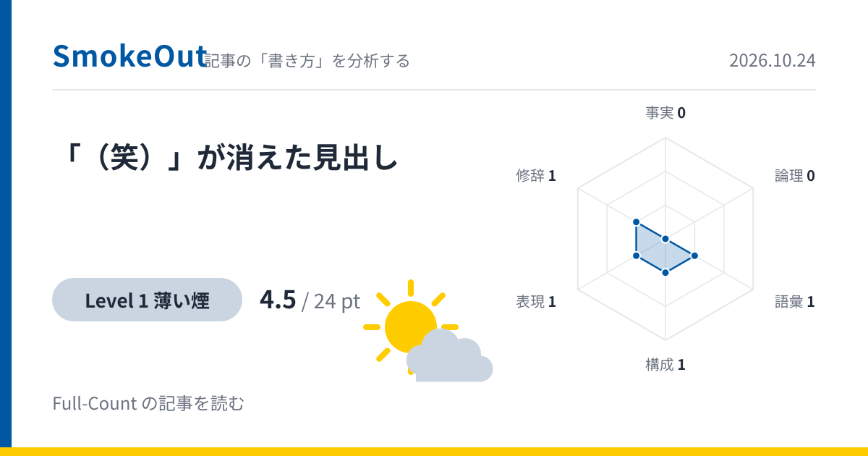Viewport: 868px width, 456px height.
Task: Click the 語彙 1 radar label
Action: click(x=795, y=302)
